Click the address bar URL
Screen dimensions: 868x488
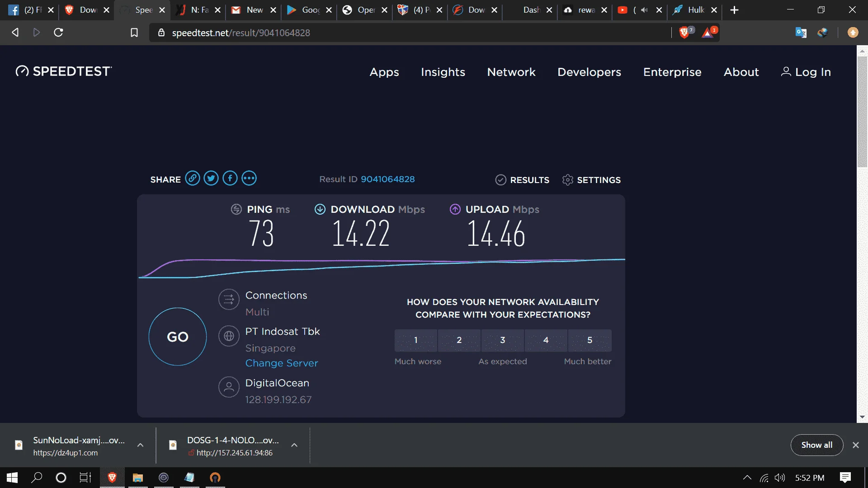pyautogui.click(x=241, y=33)
